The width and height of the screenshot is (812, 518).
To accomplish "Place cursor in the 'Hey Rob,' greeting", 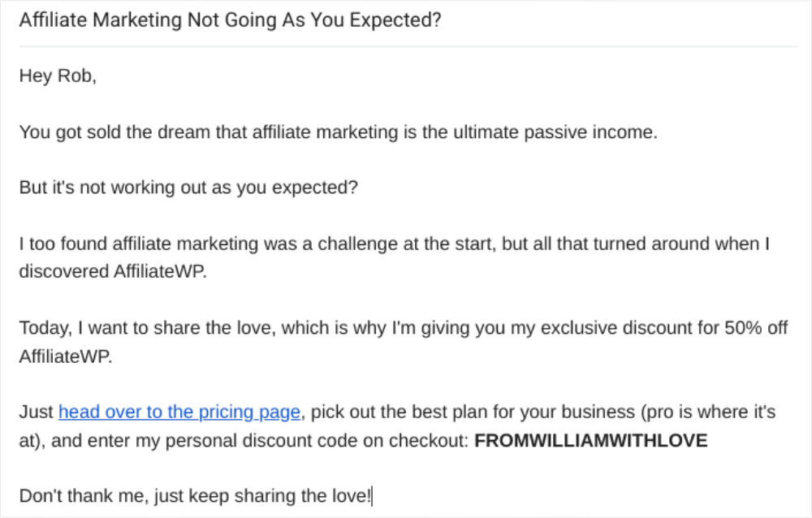I will (x=58, y=76).
